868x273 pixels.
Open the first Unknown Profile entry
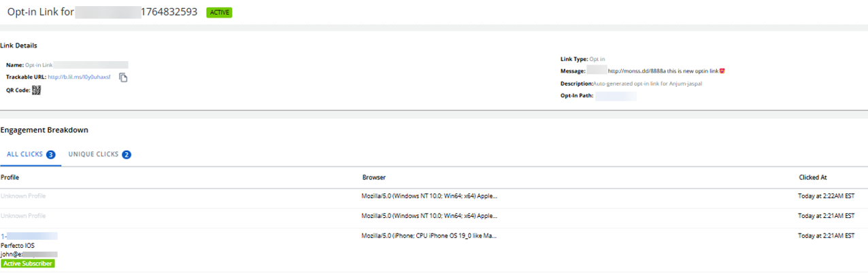(23, 196)
